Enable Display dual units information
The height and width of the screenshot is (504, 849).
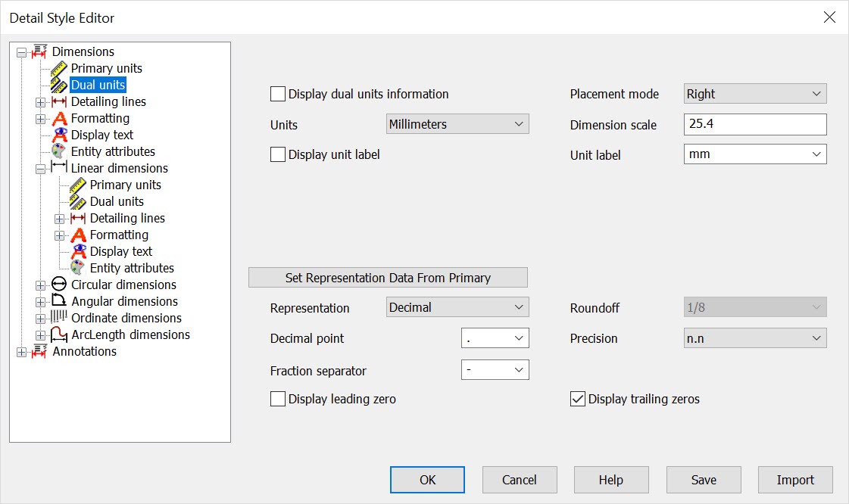(x=277, y=94)
